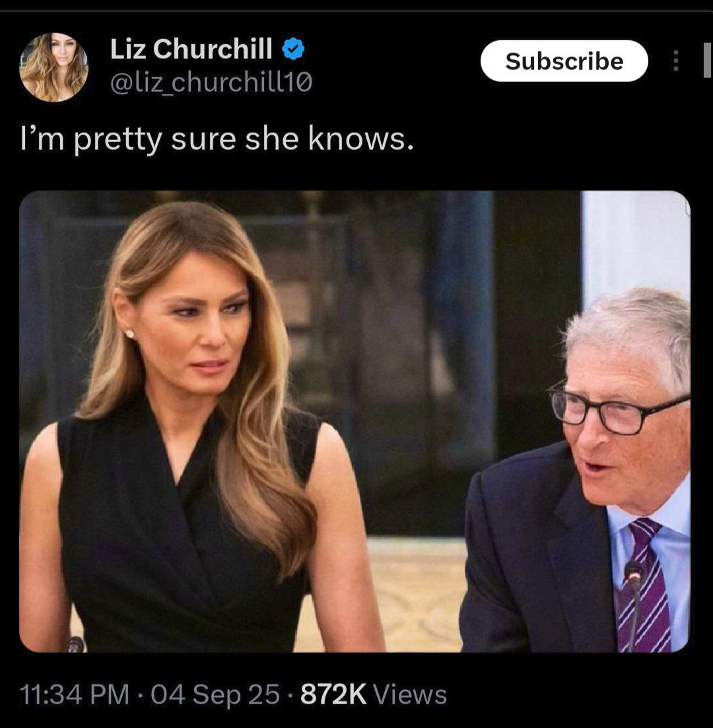Click the woman's stud earring in the photo
The image size is (713, 728).
pos(129,333)
